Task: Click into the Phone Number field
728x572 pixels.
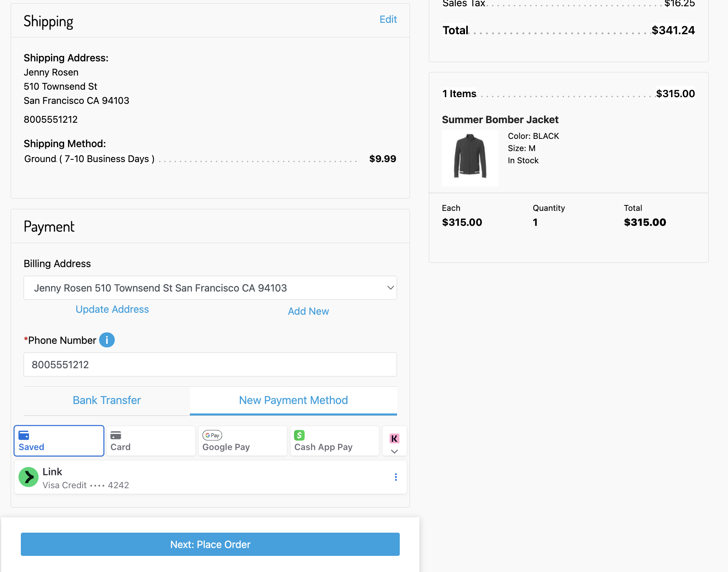Action: pos(210,365)
